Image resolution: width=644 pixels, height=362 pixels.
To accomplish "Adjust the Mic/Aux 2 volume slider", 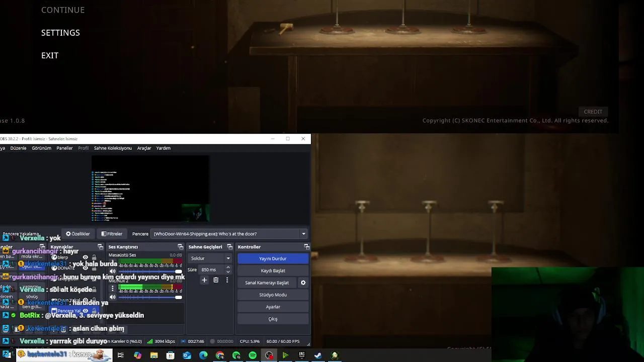I will click(x=150, y=297).
